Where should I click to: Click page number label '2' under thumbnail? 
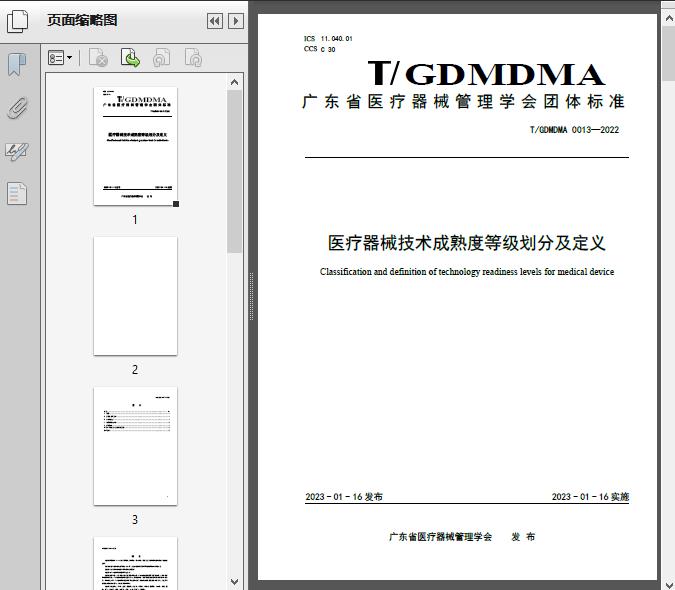tap(135, 369)
